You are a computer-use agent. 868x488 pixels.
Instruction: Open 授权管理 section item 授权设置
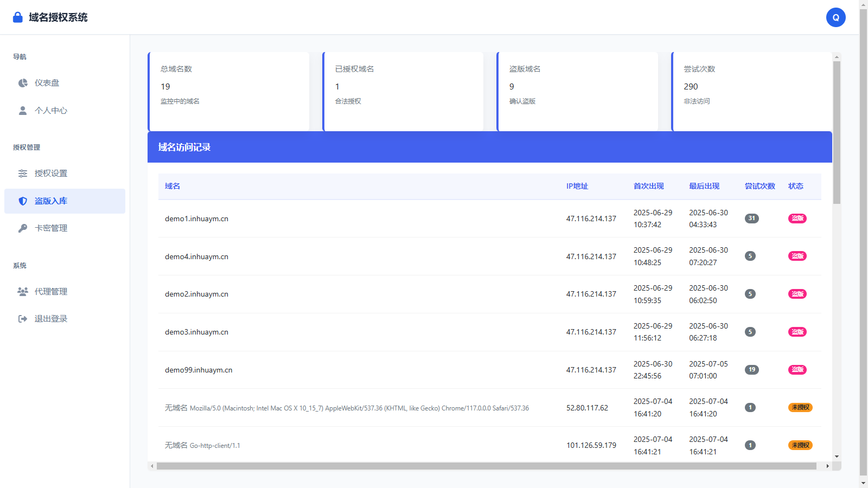pos(50,173)
